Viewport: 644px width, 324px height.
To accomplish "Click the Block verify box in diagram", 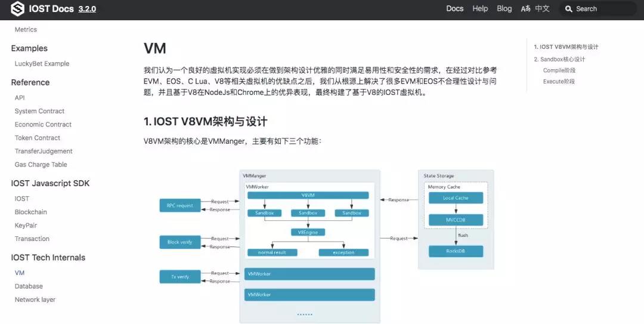I will point(180,242).
